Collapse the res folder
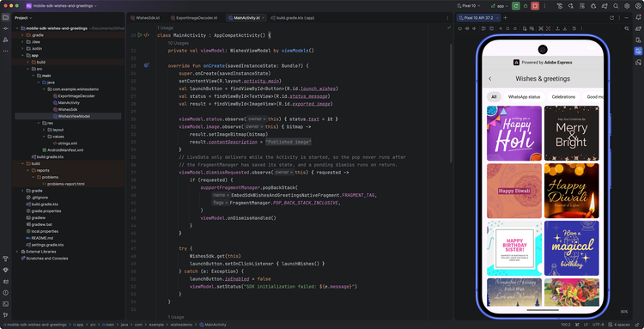Screen dimensions: 644x329 click(x=38, y=123)
